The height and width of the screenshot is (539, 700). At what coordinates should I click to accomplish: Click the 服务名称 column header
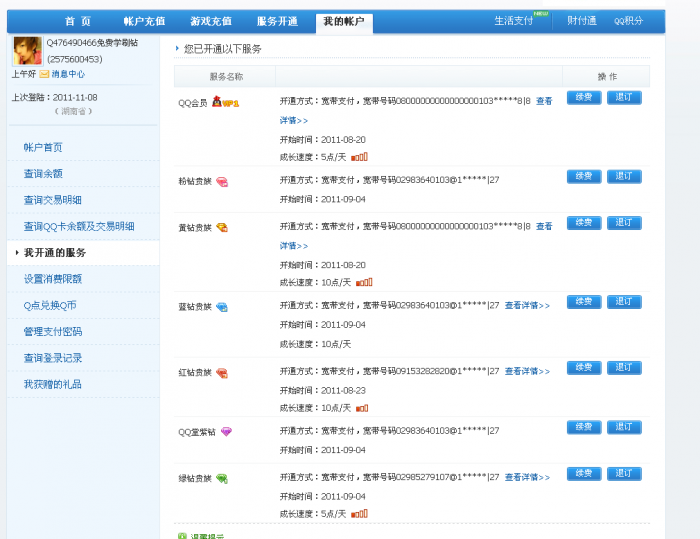click(x=225, y=76)
